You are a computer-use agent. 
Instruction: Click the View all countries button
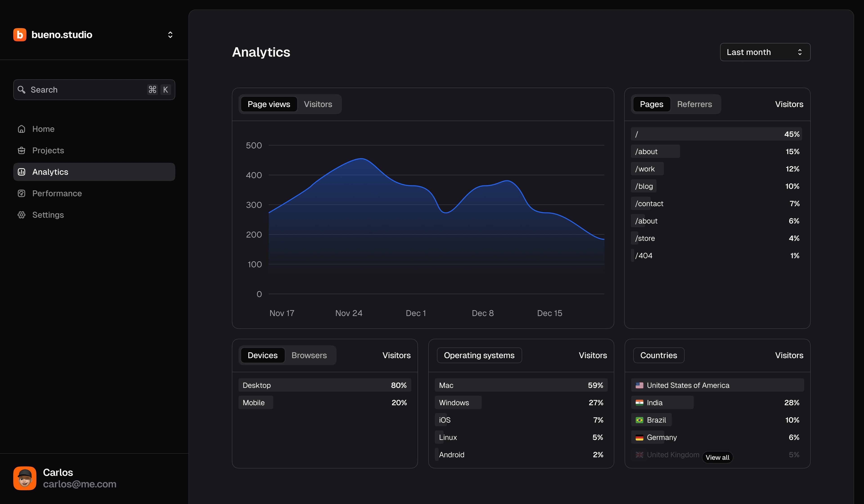coord(717,457)
